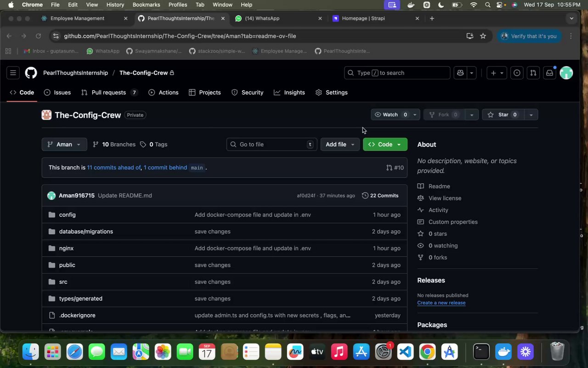Focus the Go to file search field

[x=272, y=144]
